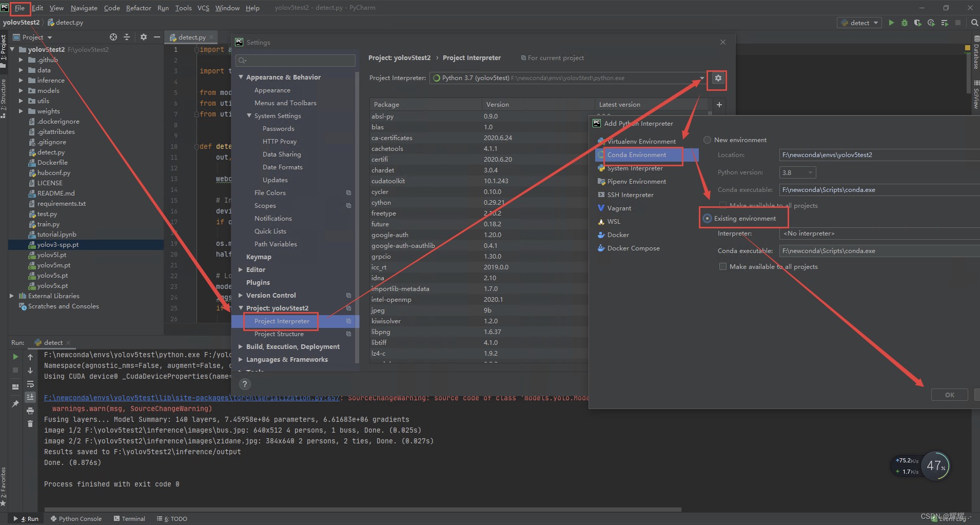Viewport: 980px width, 525px height.
Task: Open the VCS menu
Action: [203, 8]
